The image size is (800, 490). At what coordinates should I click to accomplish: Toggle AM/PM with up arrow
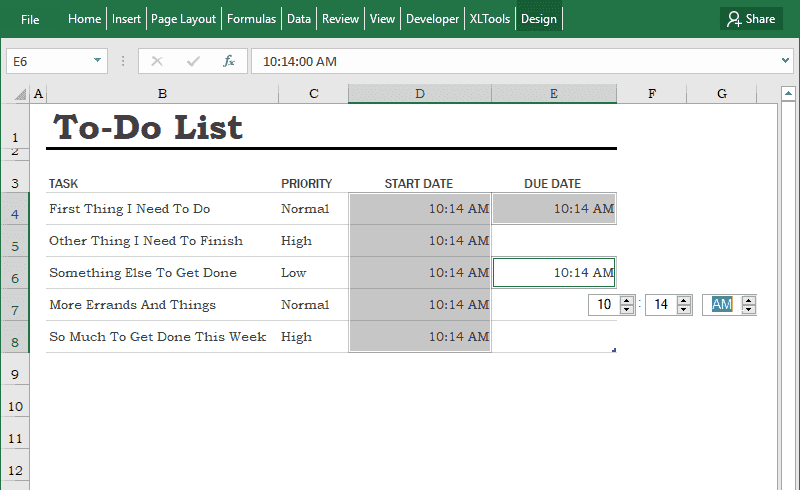click(748, 300)
